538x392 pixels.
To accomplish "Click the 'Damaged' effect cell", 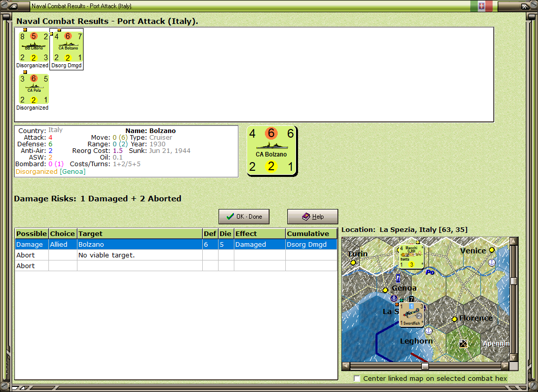I will [260, 244].
